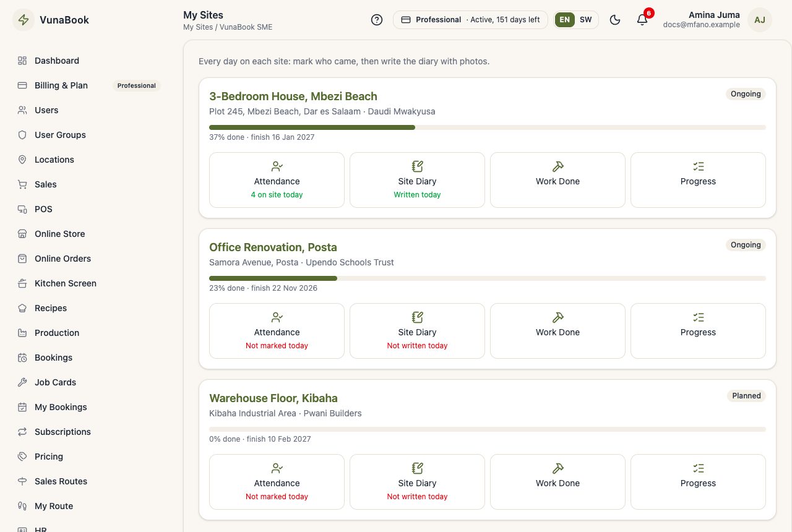
Task: Click the Kitchen Screen icon in sidebar
Action: pos(22,283)
